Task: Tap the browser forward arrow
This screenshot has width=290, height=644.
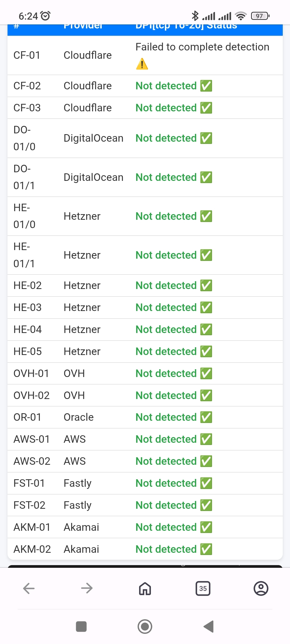Action: tap(87, 588)
